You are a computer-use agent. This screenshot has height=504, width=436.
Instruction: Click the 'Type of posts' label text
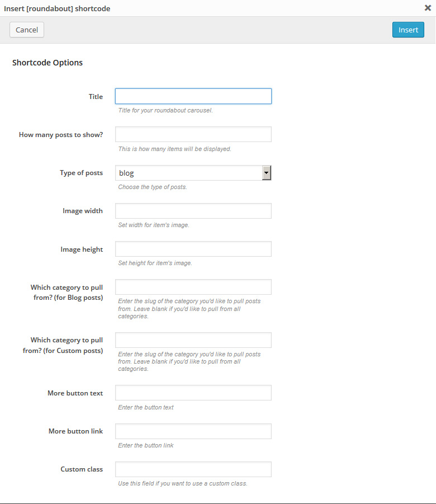(81, 173)
